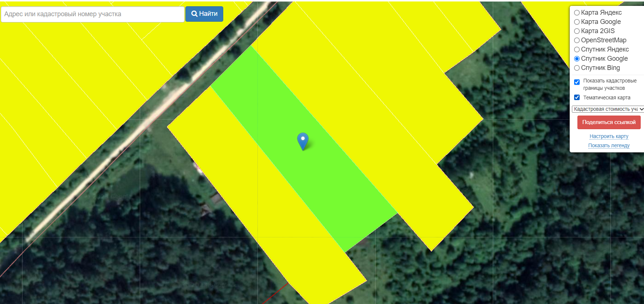644x304 pixels.
Task: Focus the address or cadastral number field
Action: pyautogui.click(x=93, y=14)
